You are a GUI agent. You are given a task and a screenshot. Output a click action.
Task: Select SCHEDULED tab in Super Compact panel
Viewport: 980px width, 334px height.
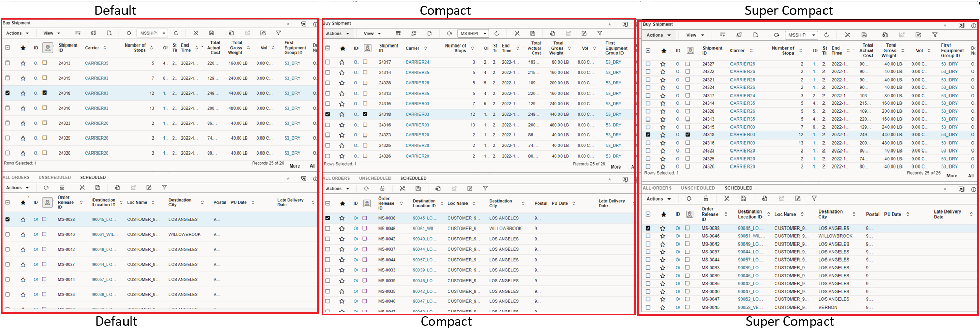tap(738, 188)
